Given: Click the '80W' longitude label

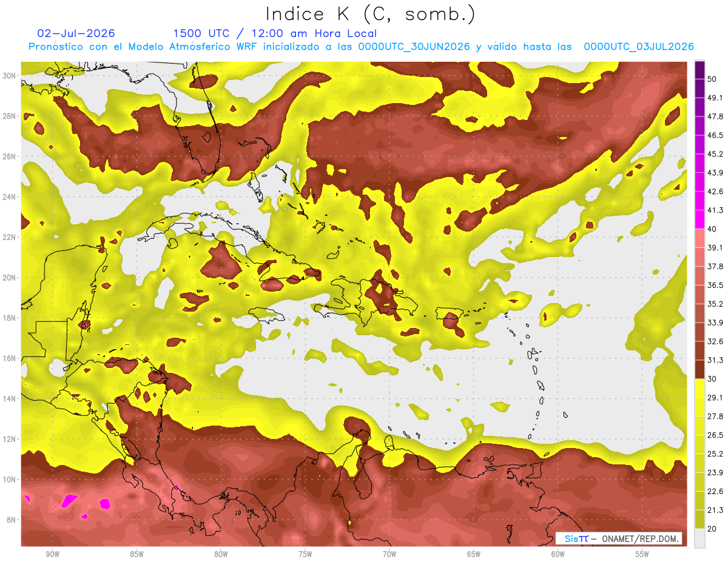Looking at the screenshot, I should coord(221,554).
